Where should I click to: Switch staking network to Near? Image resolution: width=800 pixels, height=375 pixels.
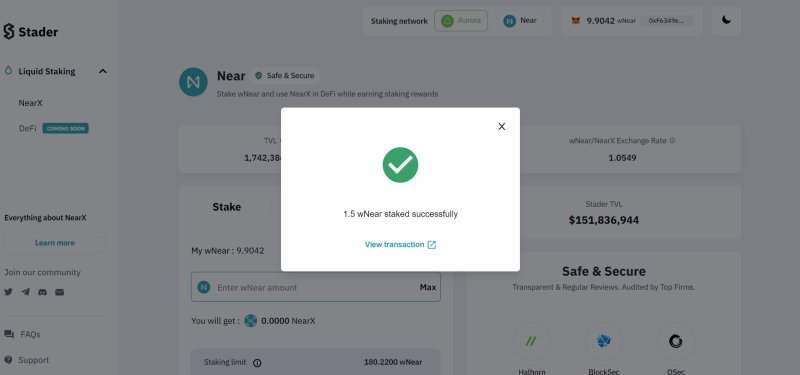(x=520, y=21)
